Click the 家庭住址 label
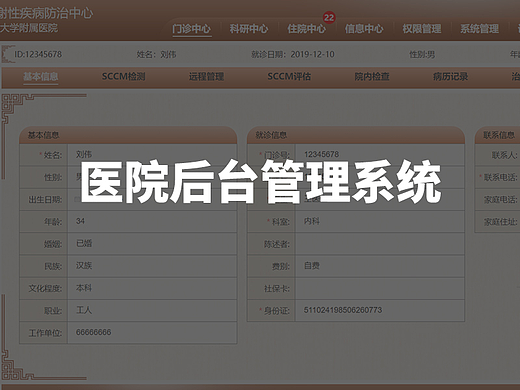Viewport: 520px width, 390px height. (501, 222)
